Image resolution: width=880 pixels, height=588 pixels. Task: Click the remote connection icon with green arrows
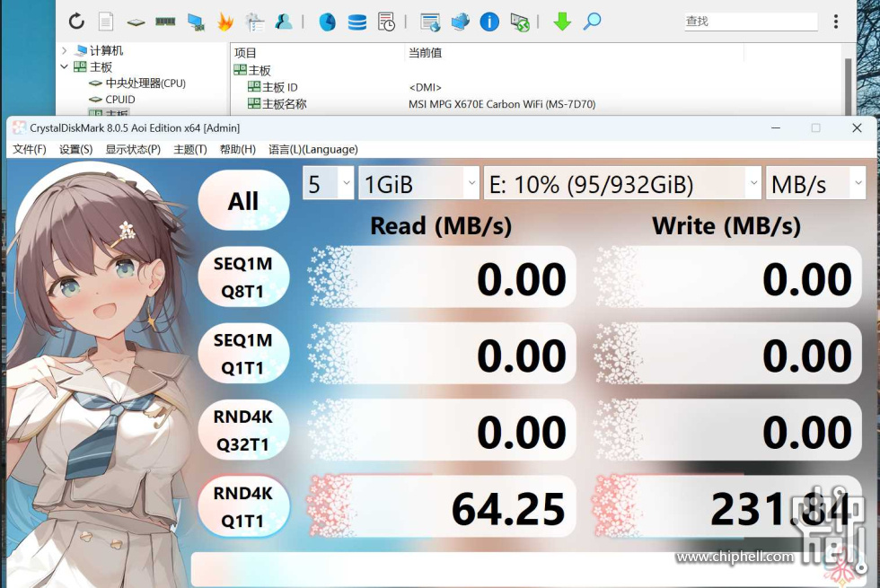520,22
